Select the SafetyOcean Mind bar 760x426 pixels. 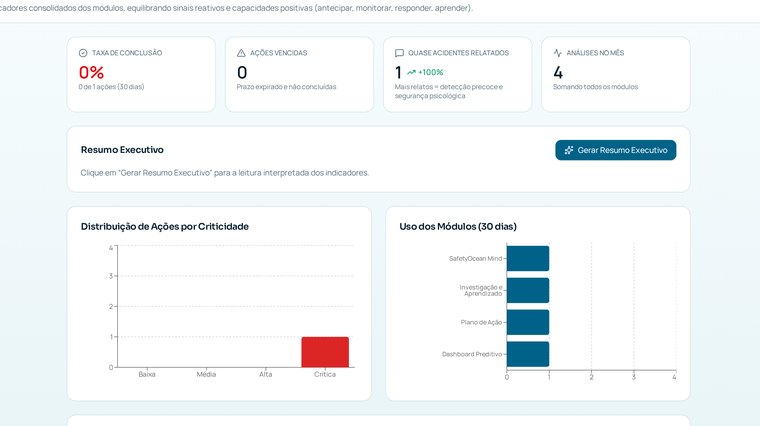[528, 258]
